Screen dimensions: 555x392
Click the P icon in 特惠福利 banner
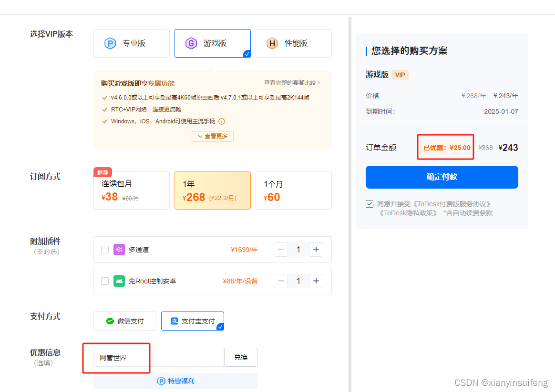click(161, 381)
